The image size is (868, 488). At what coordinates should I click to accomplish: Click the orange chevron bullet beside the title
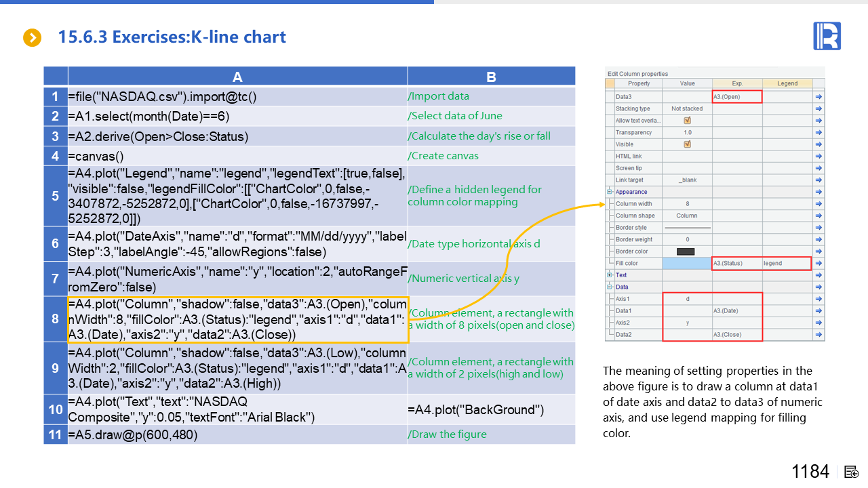32,37
